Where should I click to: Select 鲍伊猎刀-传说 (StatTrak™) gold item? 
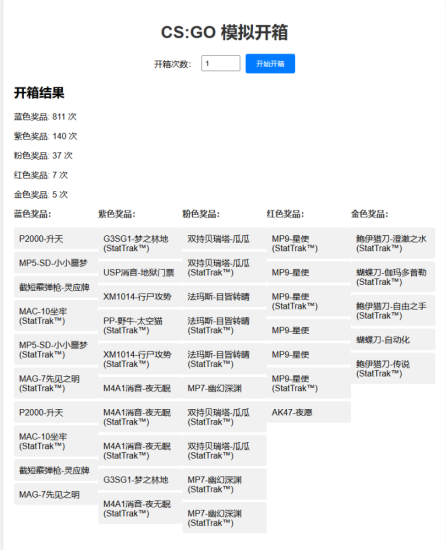(x=393, y=369)
